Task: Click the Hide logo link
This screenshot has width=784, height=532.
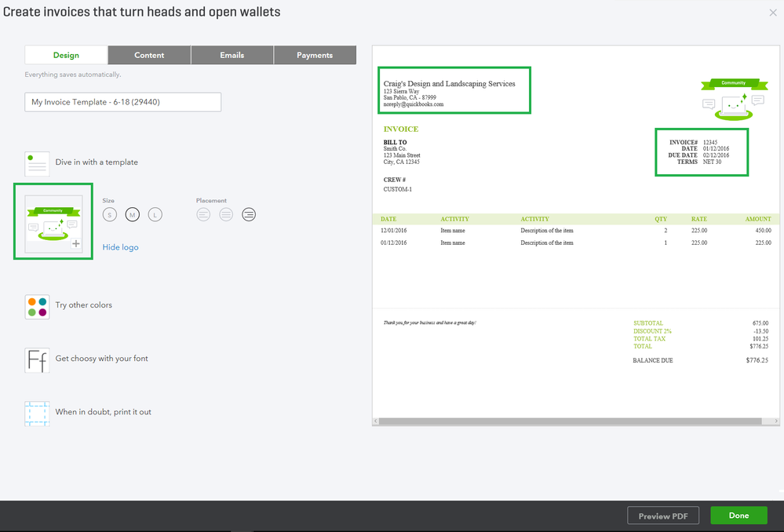Action: point(120,247)
